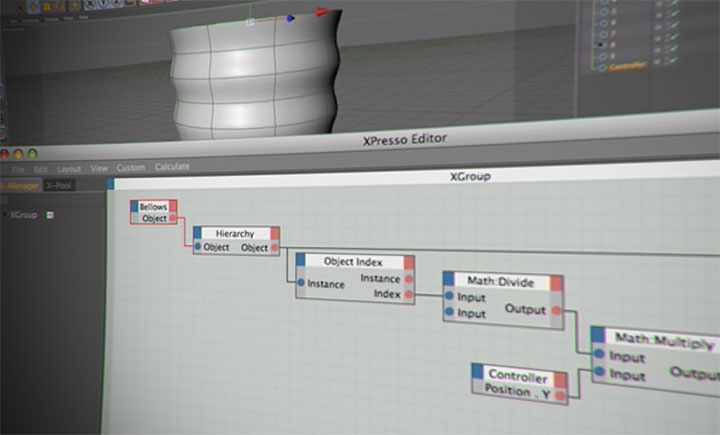The width and height of the screenshot is (720, 435).
Task: Select the Bellows node title
Action: 153,207
